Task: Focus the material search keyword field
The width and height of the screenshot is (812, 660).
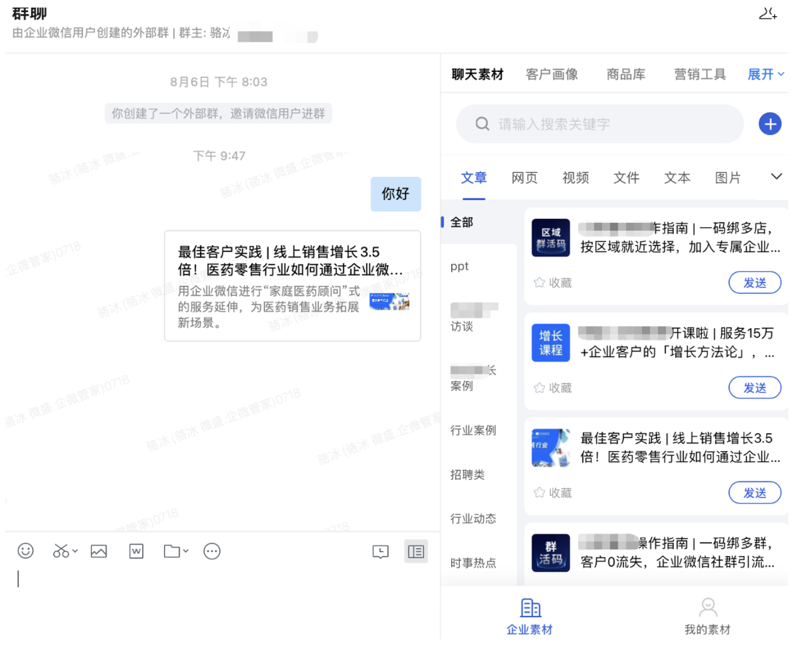Action: click(x=600, y=124)
